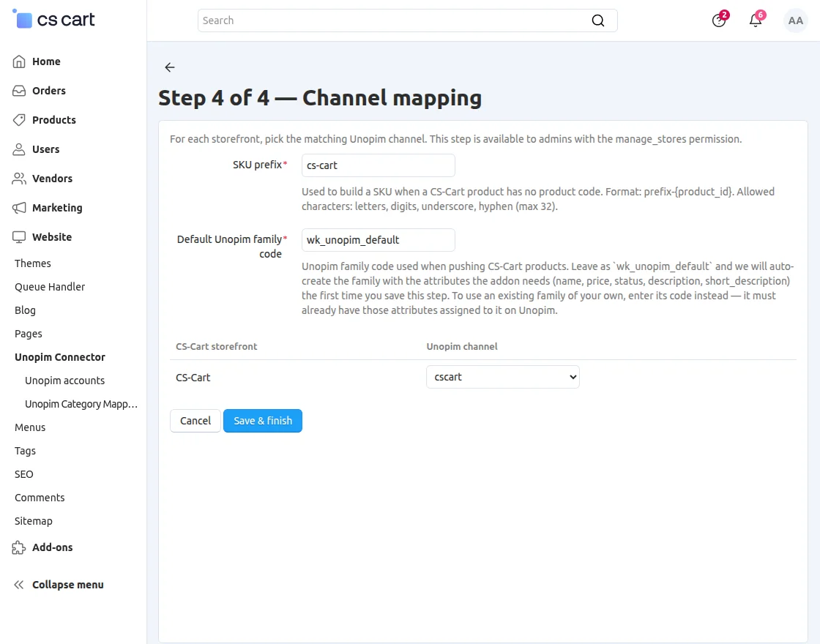Open Unopim accounts link

pos(65,381)
